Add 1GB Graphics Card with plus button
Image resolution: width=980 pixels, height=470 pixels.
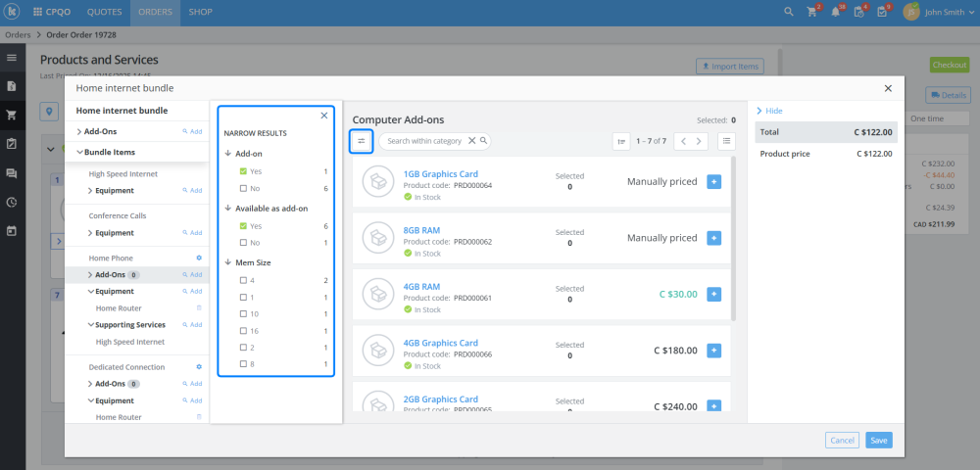coord(713,181)
